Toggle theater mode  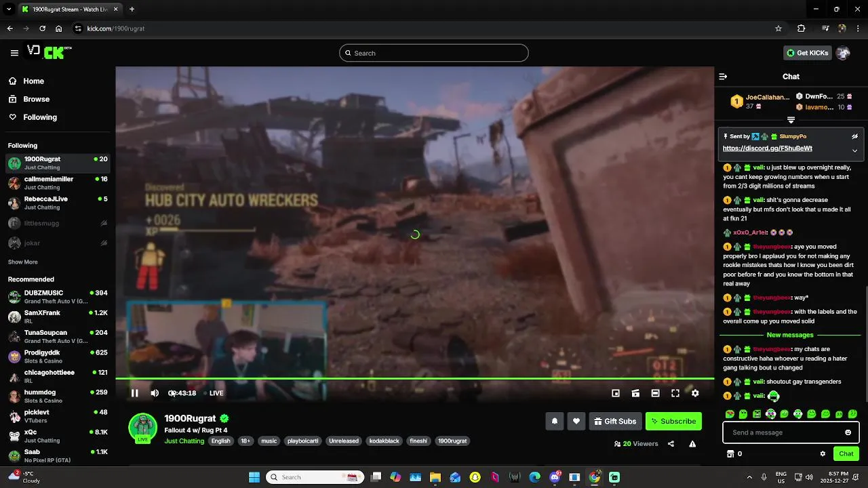coord(655,393)
